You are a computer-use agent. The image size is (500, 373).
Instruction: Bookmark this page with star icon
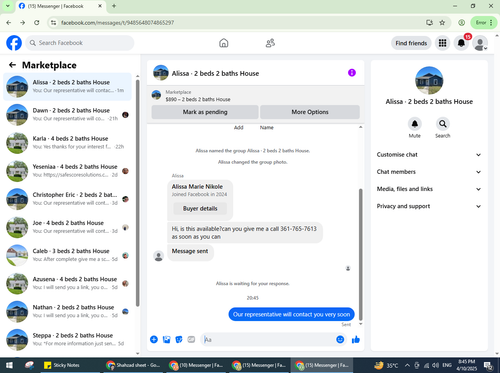[x=442, y=23]
